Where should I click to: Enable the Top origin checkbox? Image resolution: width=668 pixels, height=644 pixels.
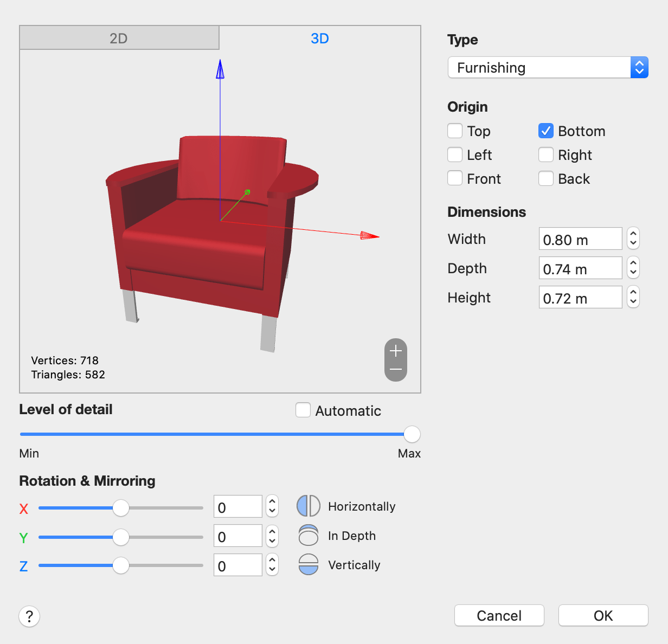[455, 131]
